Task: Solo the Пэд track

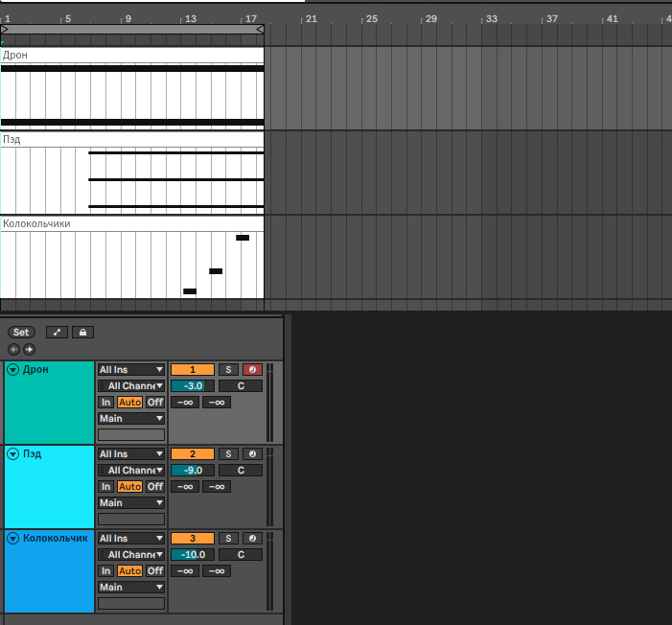Action: [x=228, y=454]
